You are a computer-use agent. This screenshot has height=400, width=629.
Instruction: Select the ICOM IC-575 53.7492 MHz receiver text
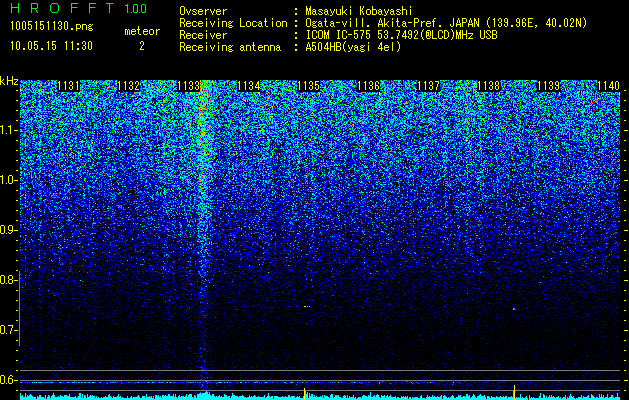[401, 35]
